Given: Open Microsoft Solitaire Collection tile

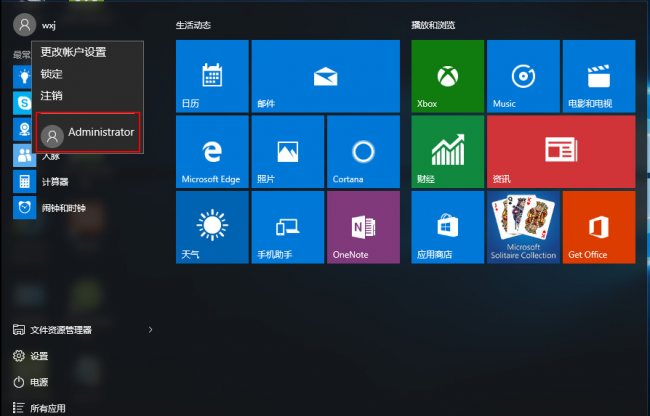Looking at the screenshot, I should point(523,227).
